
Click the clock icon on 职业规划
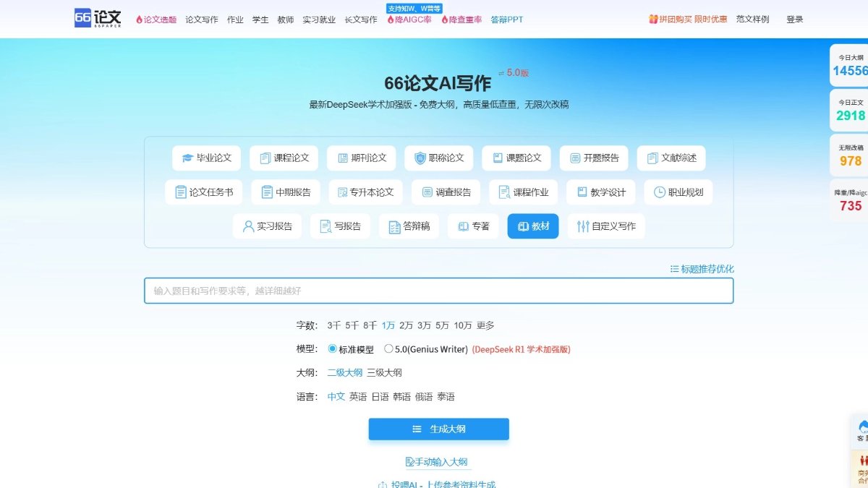pos(659,192)
